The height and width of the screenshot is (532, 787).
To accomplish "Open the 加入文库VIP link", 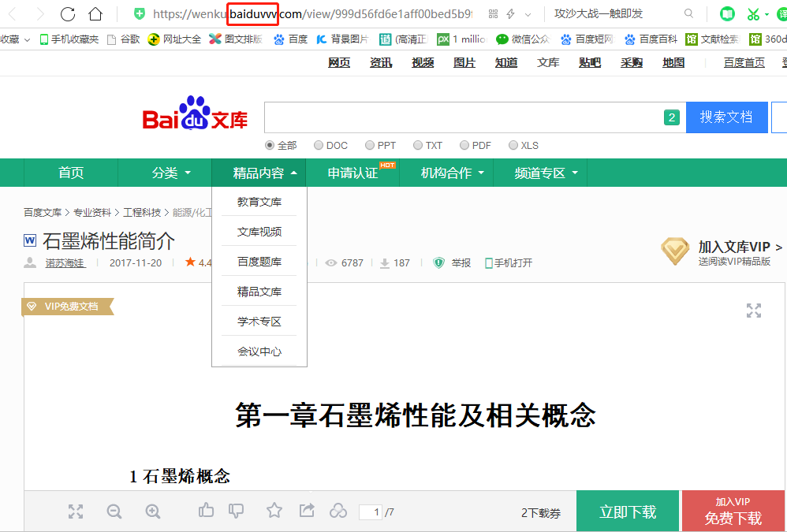I will pos(740,247).
